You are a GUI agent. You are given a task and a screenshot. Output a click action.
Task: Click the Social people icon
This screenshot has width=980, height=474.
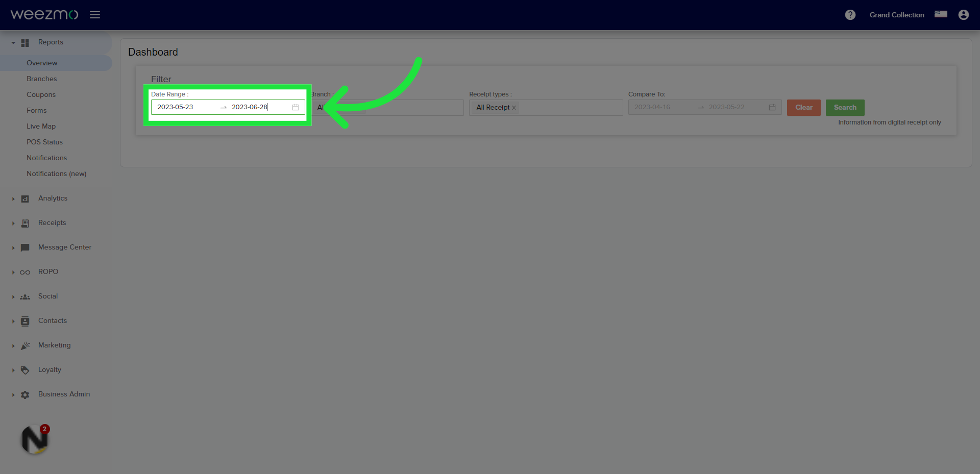pos(25,297)
